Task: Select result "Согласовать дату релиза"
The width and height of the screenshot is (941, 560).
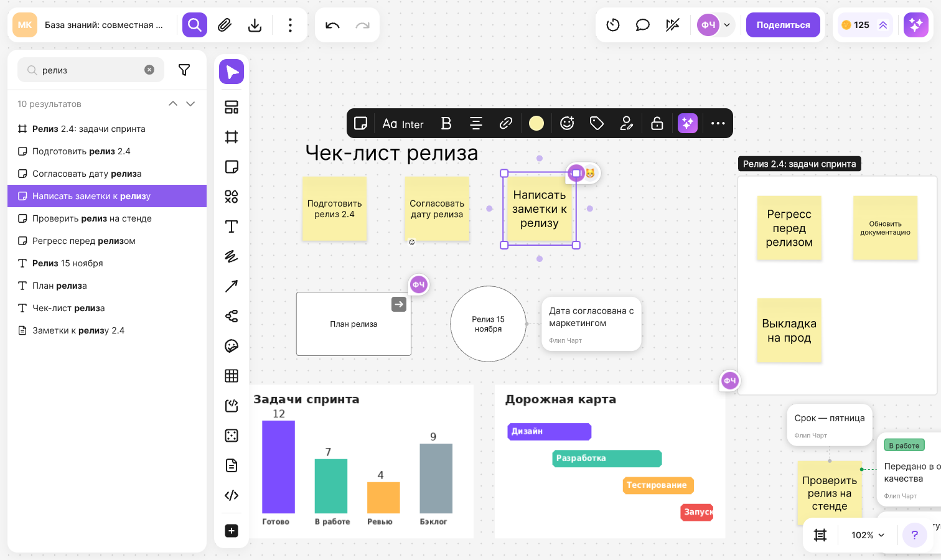Action: point(107,174)
